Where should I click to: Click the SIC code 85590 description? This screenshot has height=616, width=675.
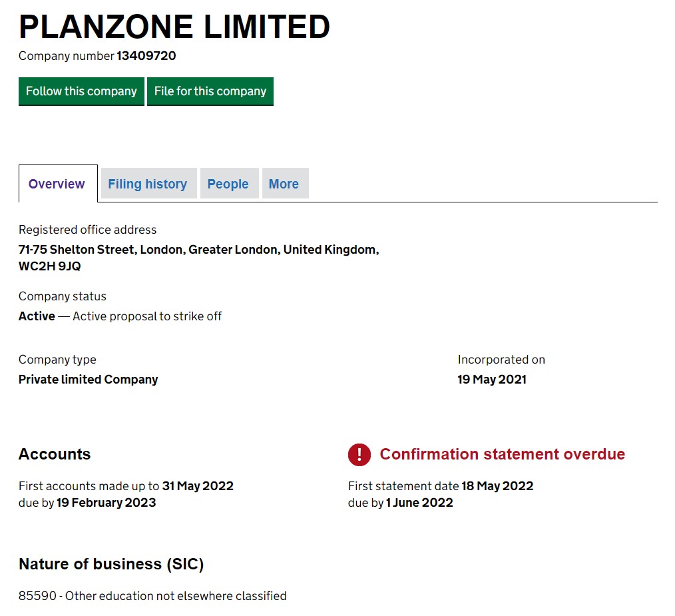(152, 596)
